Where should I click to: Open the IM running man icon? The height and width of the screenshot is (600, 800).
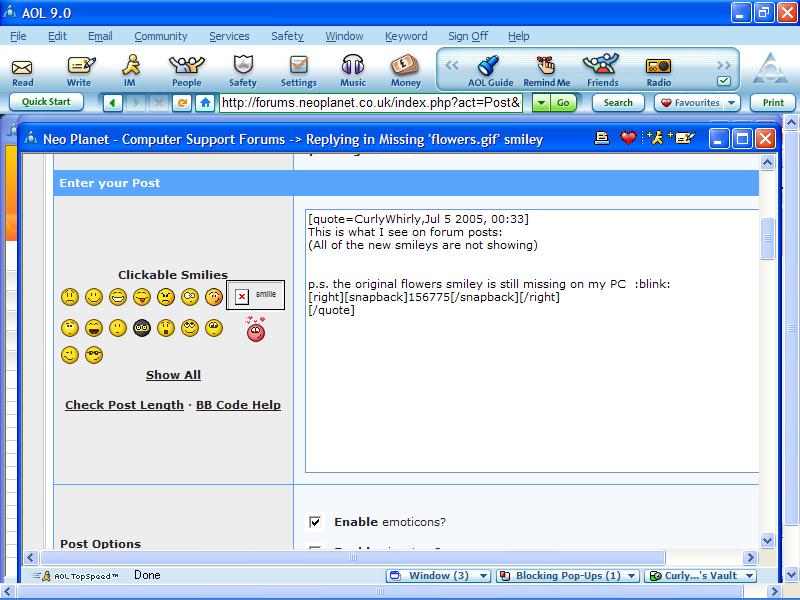(131, 71)
